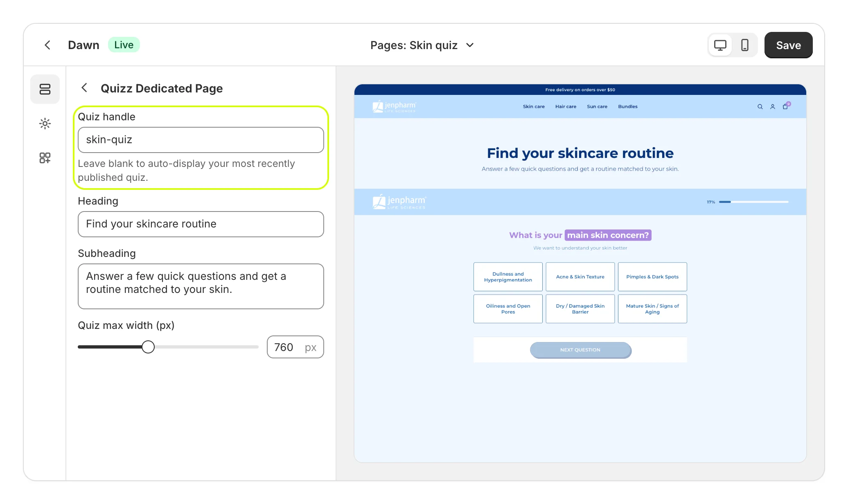Open the app embeds icon
Image resolution: width=848 pixels, height=504 pixels.
(x=45, y=158)
